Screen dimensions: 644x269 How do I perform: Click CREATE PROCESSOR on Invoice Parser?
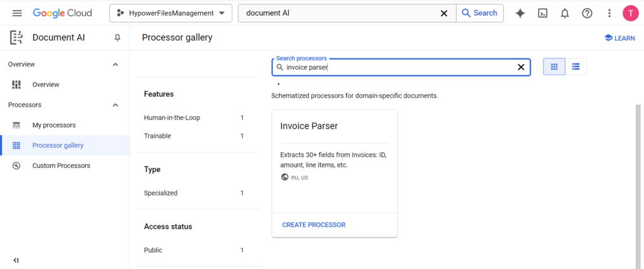tap(313, 225)
